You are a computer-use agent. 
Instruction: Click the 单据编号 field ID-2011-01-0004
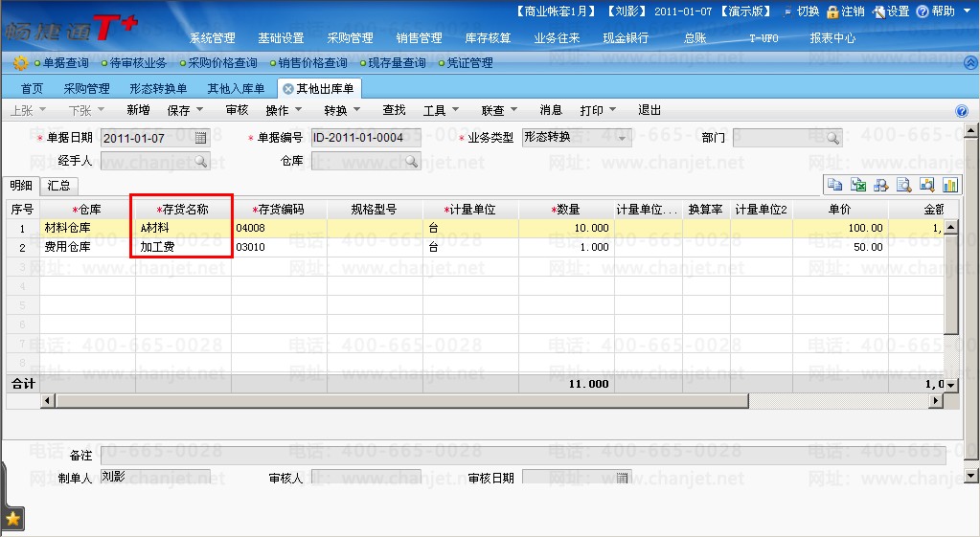click(366, 138)
